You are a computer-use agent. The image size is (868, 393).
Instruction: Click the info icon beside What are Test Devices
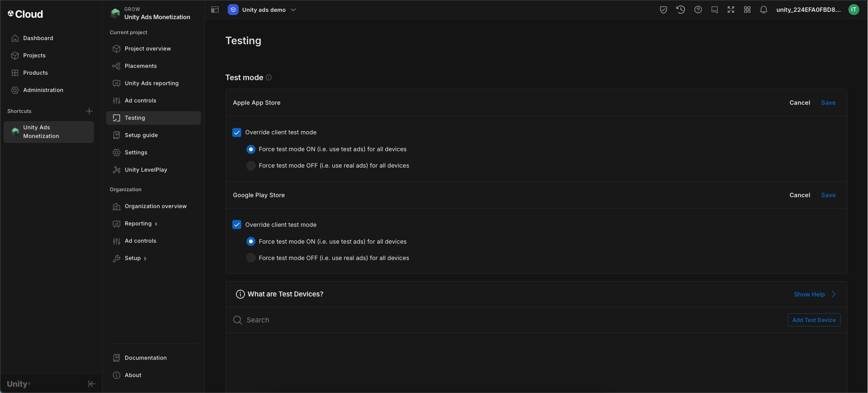pos(240,294)
